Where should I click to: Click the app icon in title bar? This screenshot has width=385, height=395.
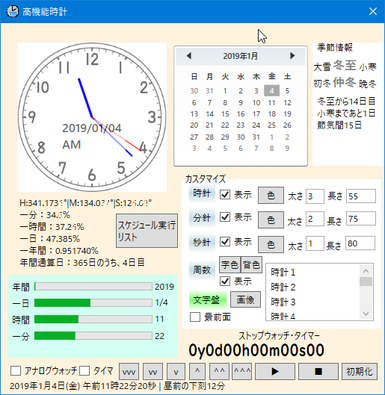[x=13, y=12]
